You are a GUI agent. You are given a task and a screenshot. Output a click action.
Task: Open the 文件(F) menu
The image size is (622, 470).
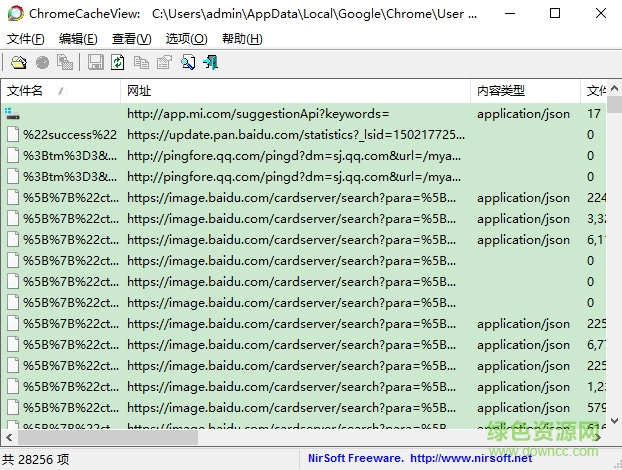(26, 38)
